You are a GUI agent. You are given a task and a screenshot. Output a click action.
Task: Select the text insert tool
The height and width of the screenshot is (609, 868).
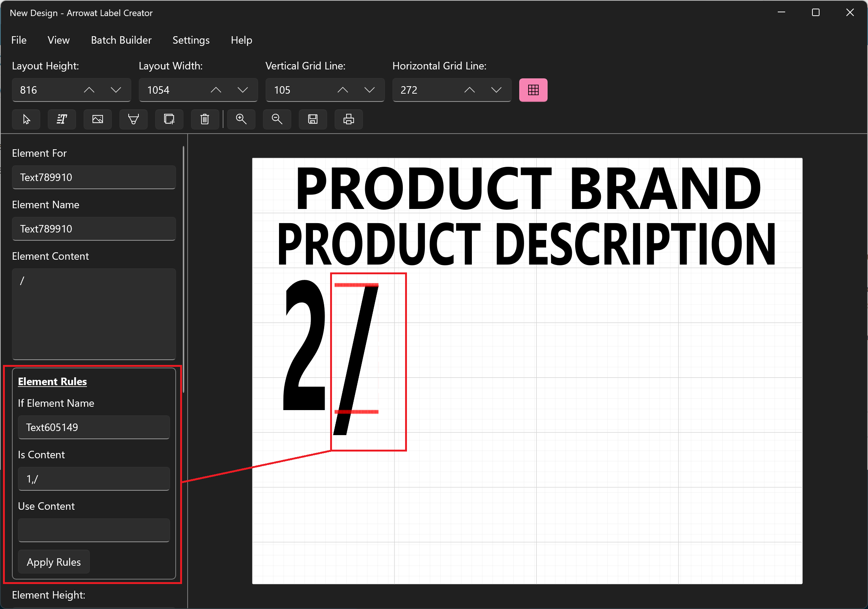click(x=63, y=119)
